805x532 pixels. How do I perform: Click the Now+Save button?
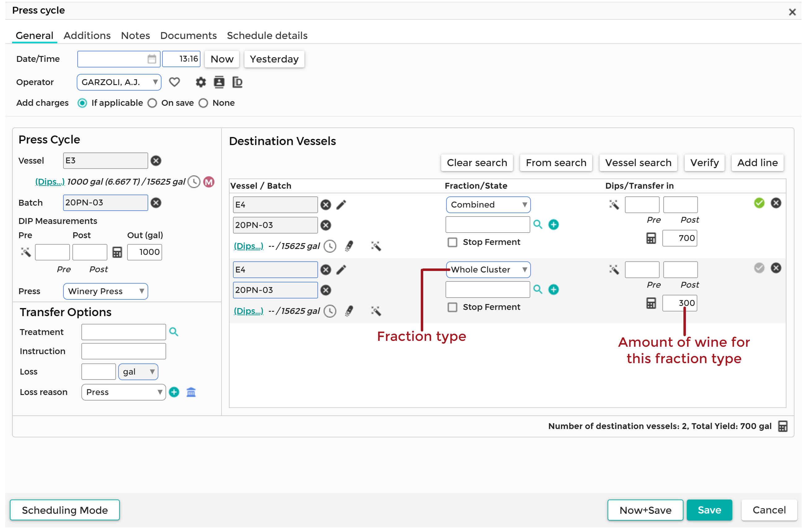point(645,510)
